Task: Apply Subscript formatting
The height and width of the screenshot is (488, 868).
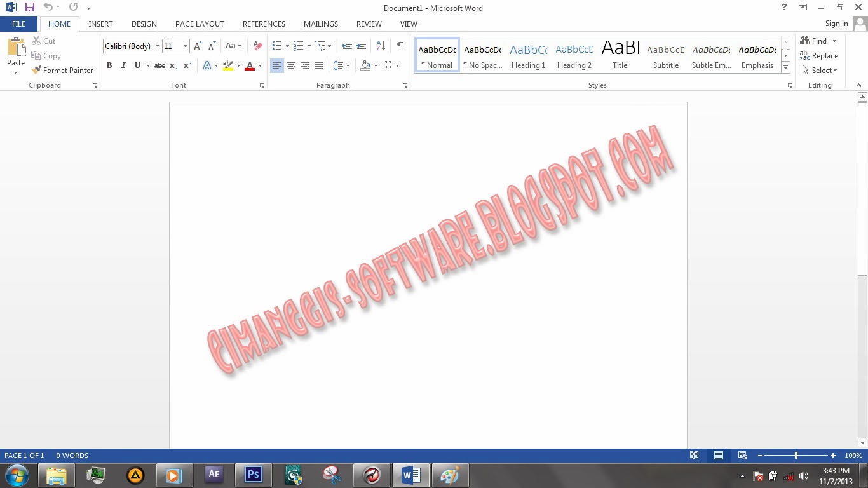Action: click(x=173, y=65)
